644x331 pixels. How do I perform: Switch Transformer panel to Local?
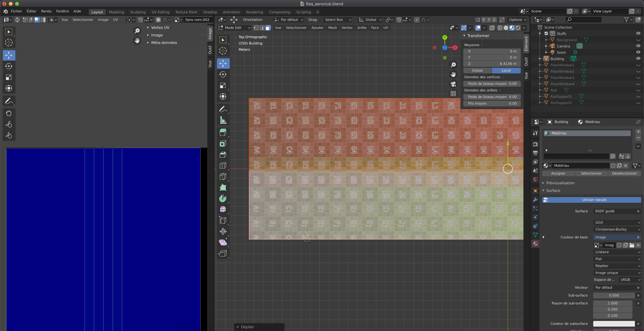506,71
